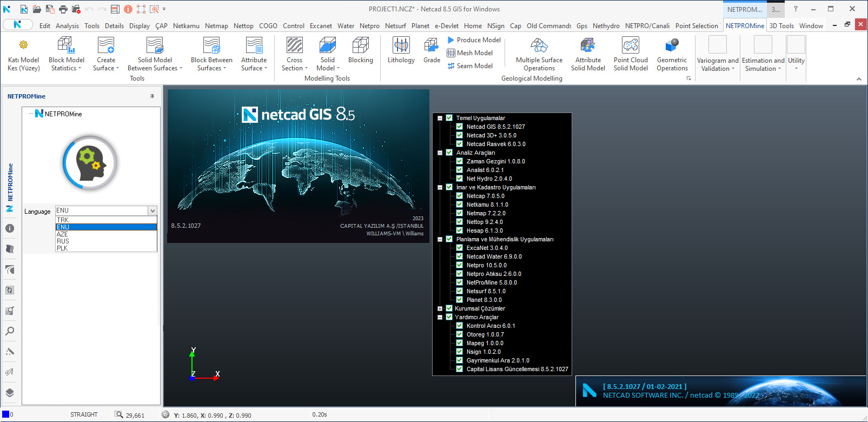The image size is (868, 422).
Task: Toggle the NetPro/Mine 5.8.0.0 checkbox
Action: pos(459,282)
